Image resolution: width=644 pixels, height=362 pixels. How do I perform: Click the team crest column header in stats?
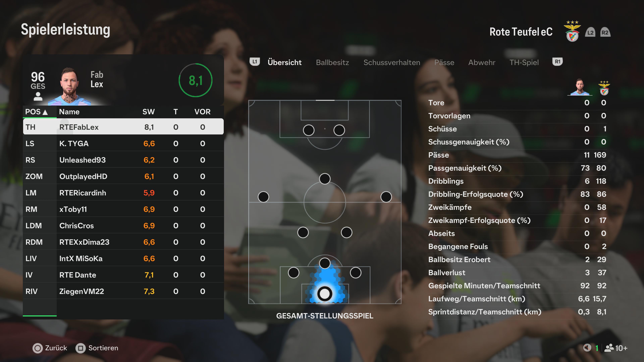coord(604,88)
